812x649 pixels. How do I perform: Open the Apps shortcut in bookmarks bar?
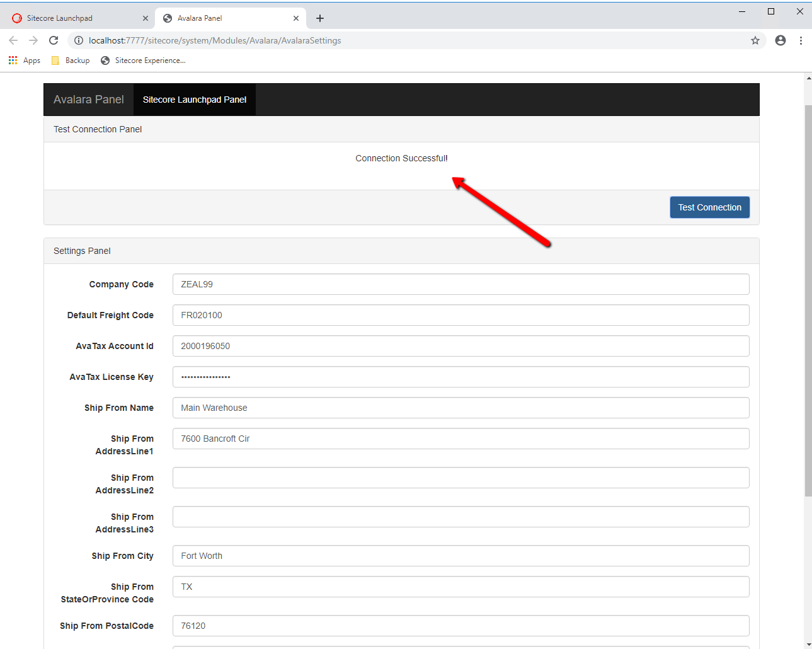[25, 60]
